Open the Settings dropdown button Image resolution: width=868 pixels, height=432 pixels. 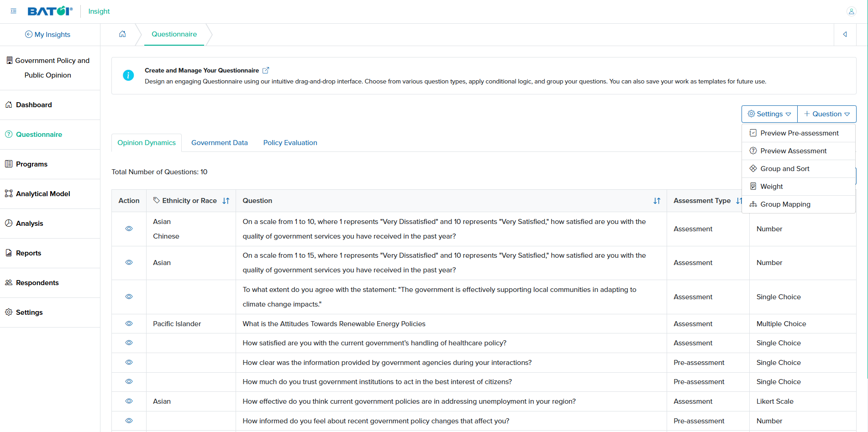point(769,114)
